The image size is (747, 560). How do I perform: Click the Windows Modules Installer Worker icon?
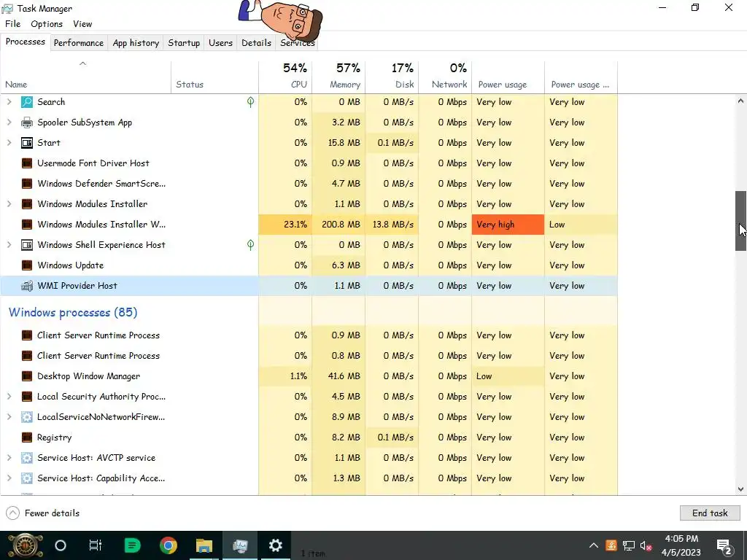click(x=27, y=225)
